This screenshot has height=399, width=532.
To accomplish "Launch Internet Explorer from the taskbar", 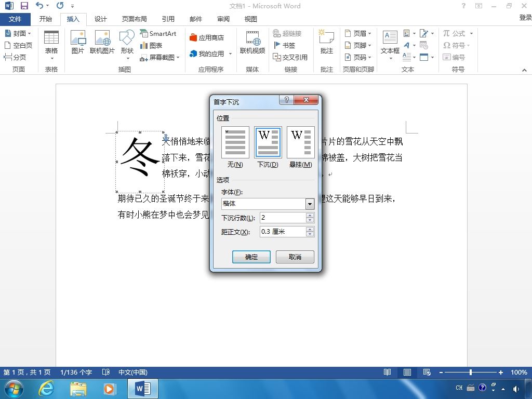I will pos(46,389).
